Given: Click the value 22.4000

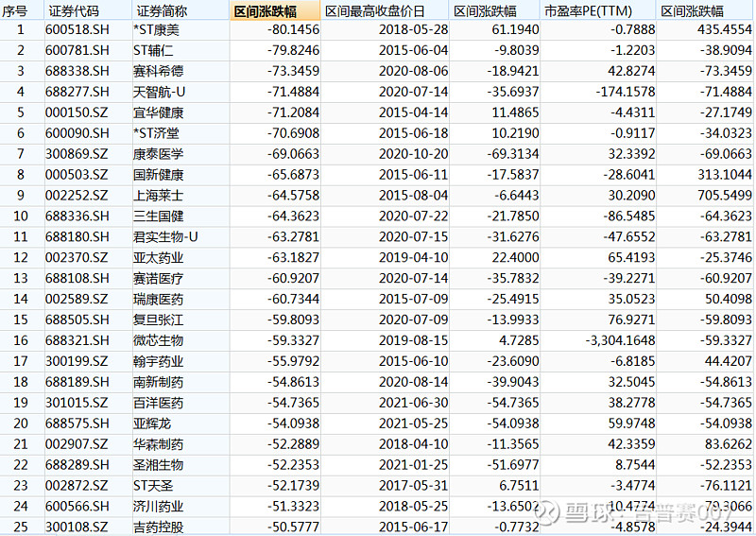Looking at the screenshot, I should (x=515, y=258).
